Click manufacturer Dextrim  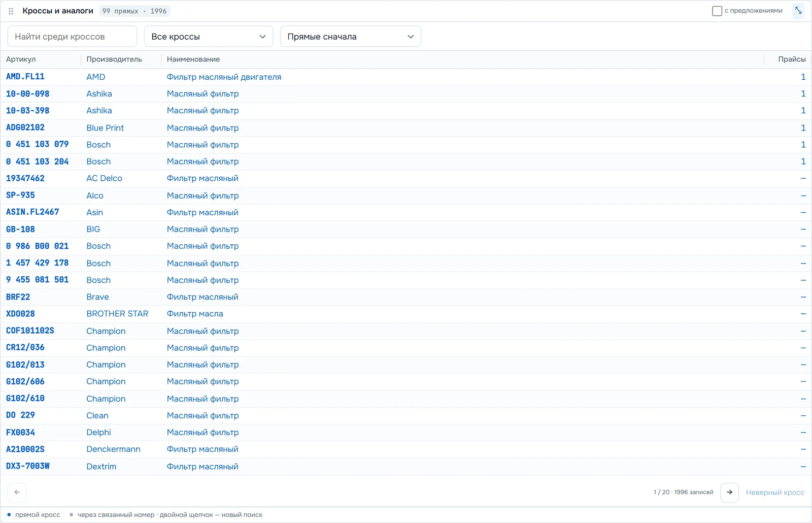(x=101, y=467)
